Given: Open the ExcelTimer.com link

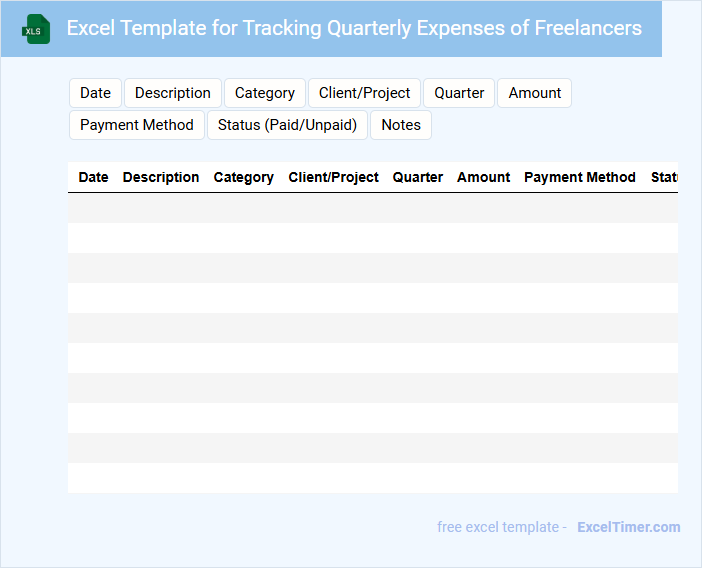Looking at the screenshot, I should 628,527.
